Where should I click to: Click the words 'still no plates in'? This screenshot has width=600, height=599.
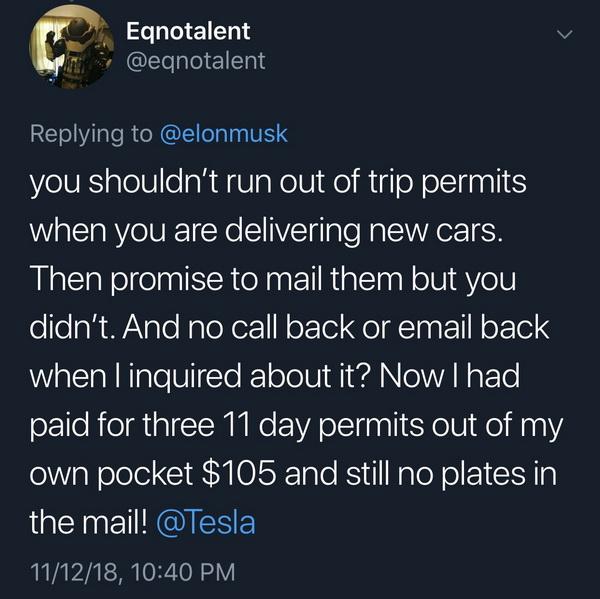point(452,474)
